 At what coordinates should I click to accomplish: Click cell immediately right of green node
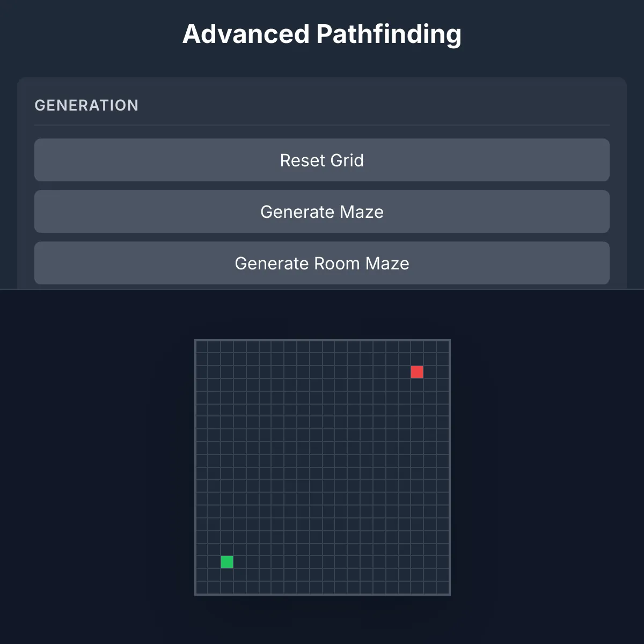coord(240,562)
